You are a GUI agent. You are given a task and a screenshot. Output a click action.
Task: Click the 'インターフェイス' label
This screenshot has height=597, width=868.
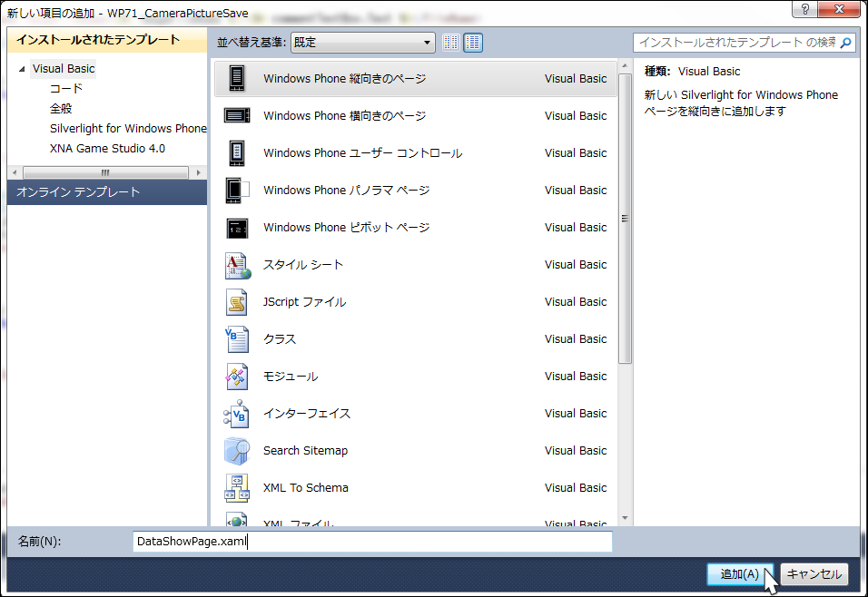307,414
